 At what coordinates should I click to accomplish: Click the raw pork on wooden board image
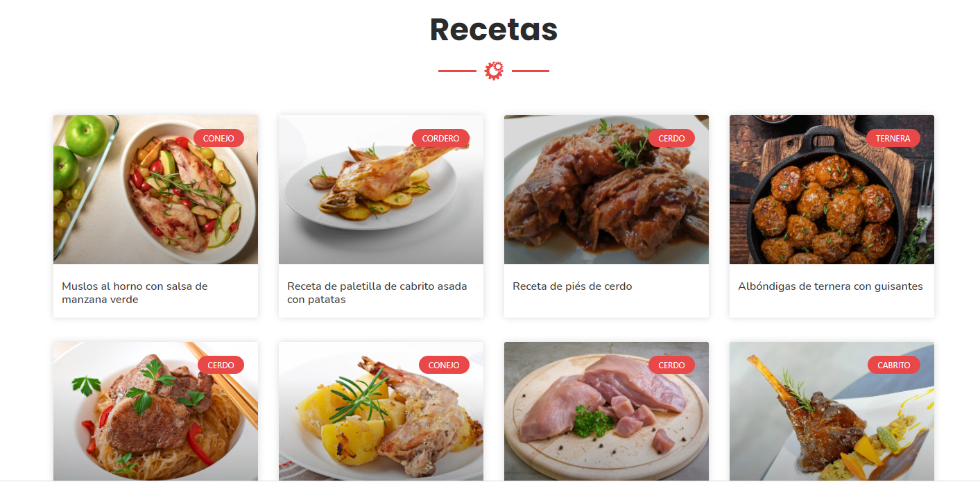[606, 411]
